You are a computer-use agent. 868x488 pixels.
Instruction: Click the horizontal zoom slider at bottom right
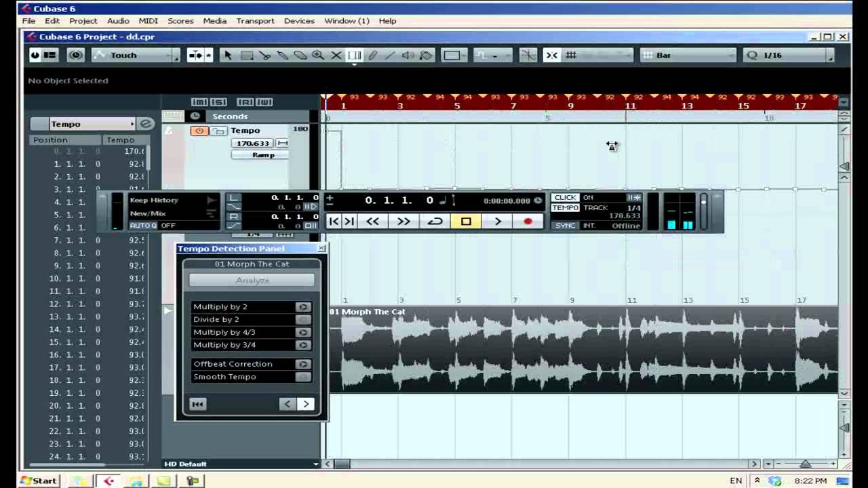805,464
